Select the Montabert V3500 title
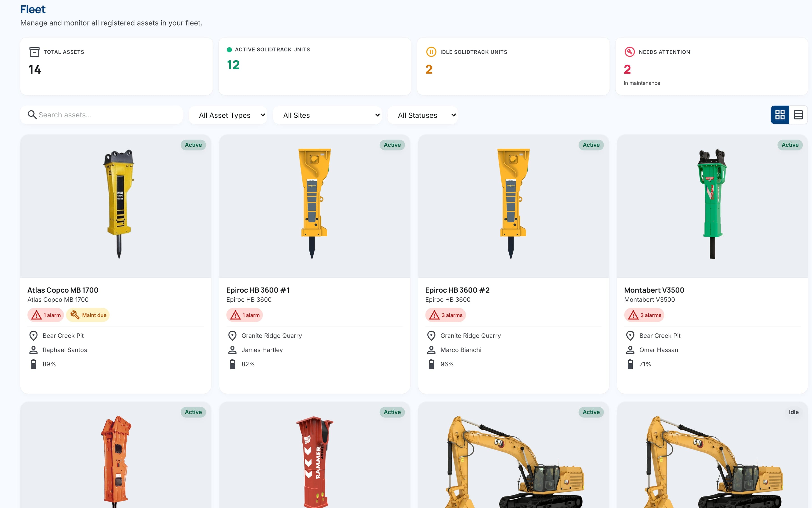812x508 pixels. coord(654,290)
